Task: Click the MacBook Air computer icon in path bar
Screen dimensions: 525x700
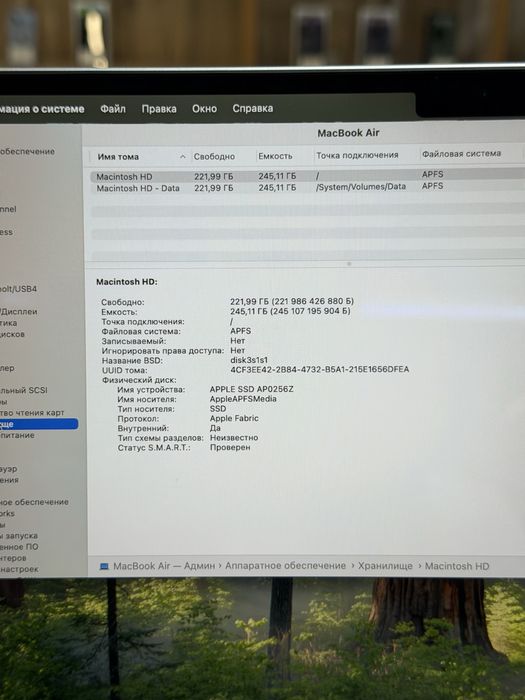Action: click(104, 567)
